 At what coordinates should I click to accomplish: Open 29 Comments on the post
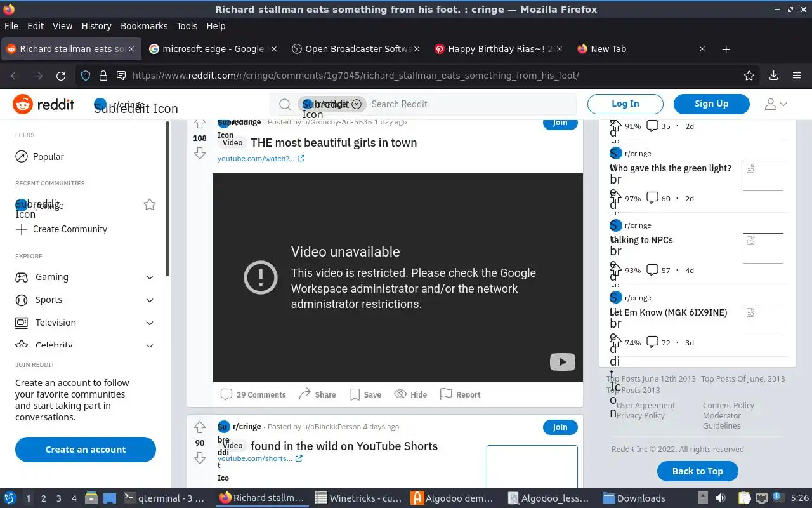(254, 394)
